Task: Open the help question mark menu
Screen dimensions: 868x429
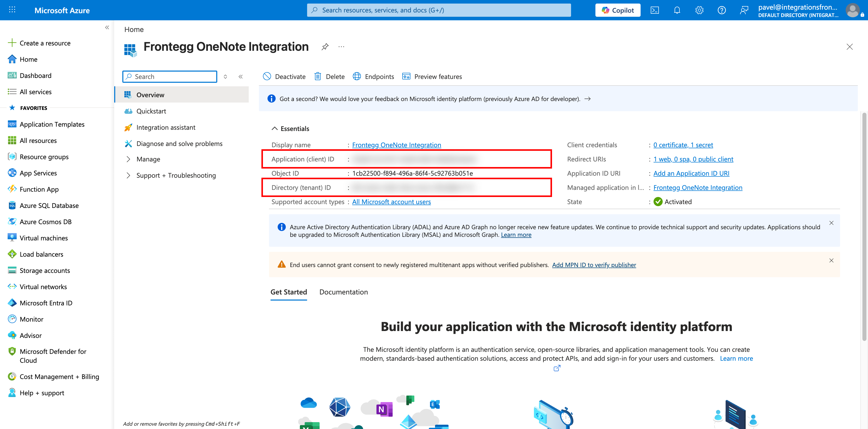Action: pyautogui.click(x=721, y=10)
